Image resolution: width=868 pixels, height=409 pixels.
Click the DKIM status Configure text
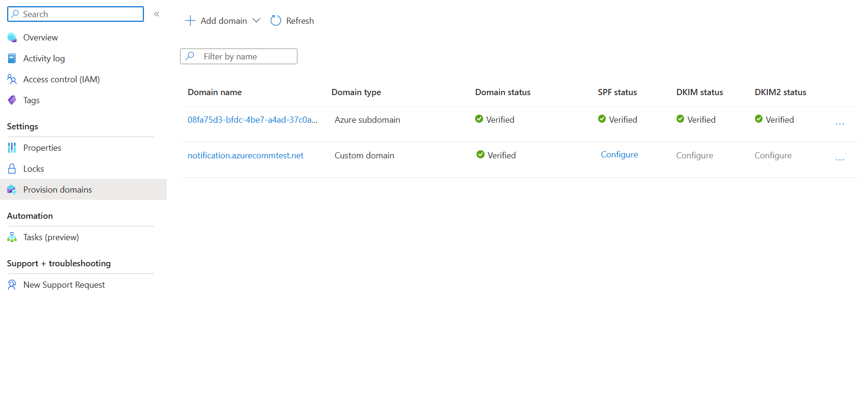click(x=695, y=156)
